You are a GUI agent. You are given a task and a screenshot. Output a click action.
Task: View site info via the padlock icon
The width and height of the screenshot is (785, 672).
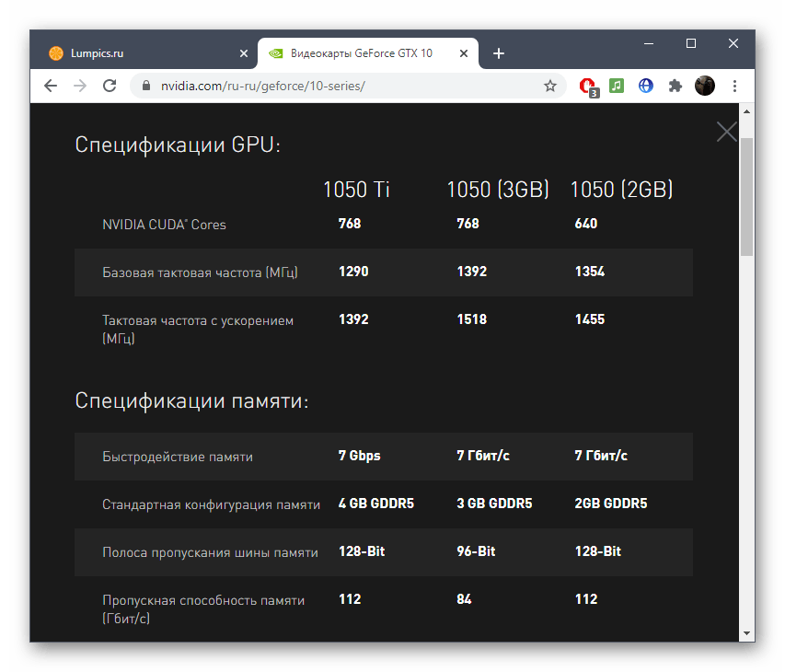coord(145,86)
